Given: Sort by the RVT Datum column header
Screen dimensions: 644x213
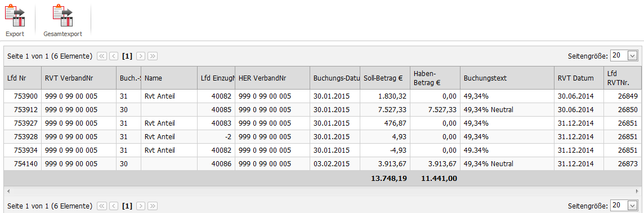Looking at the screenshot, I should 579,78.
